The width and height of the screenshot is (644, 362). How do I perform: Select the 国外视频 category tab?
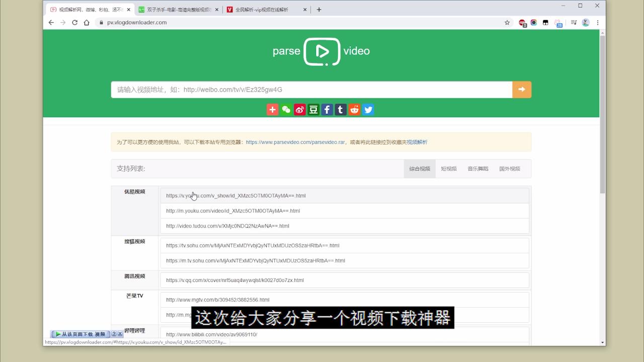point(510,168)
